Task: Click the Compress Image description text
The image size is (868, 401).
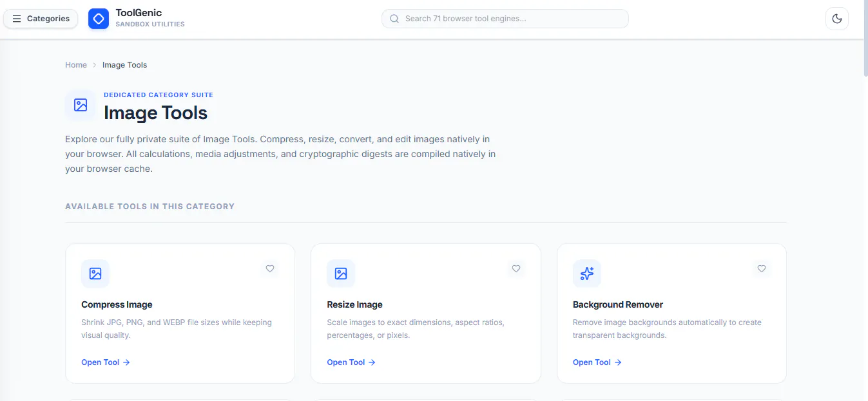Action: (177, 329)
